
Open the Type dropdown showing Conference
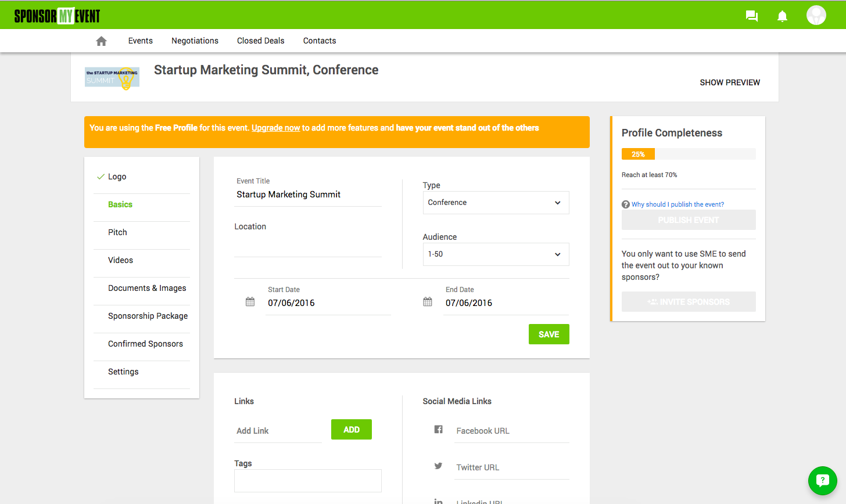496,203
